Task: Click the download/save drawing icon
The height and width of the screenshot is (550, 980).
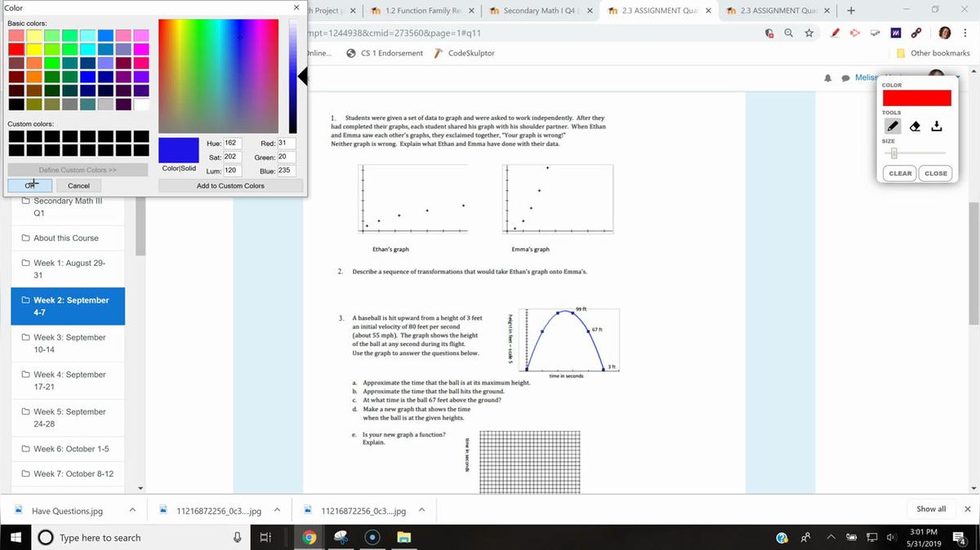Action: pos(937,126)
